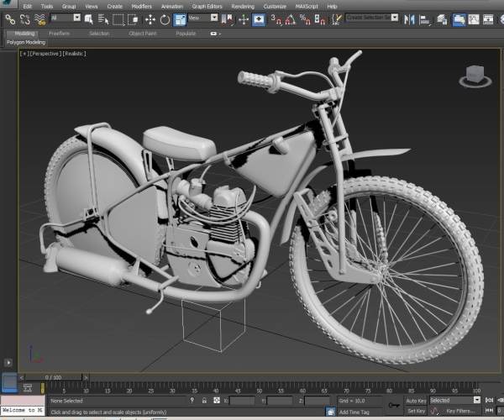Switch to the Populate ribbon tab
Viewport: 504px width, 420px height.
186,34
